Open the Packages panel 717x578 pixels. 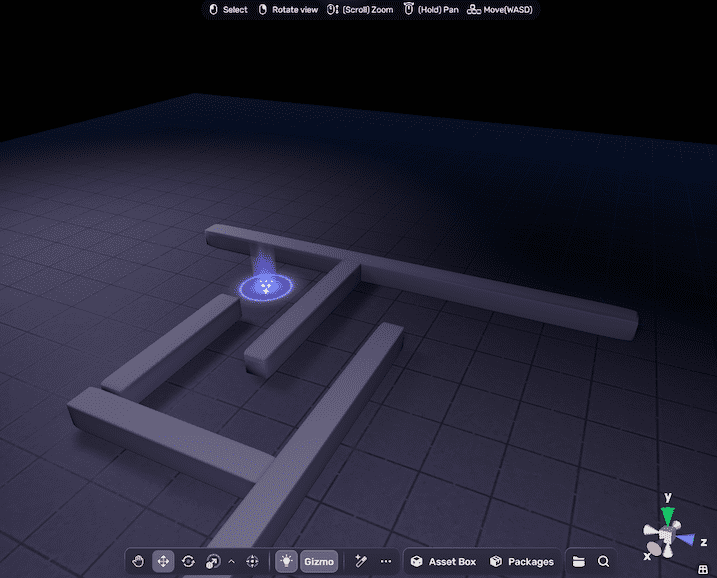point(522,561)
